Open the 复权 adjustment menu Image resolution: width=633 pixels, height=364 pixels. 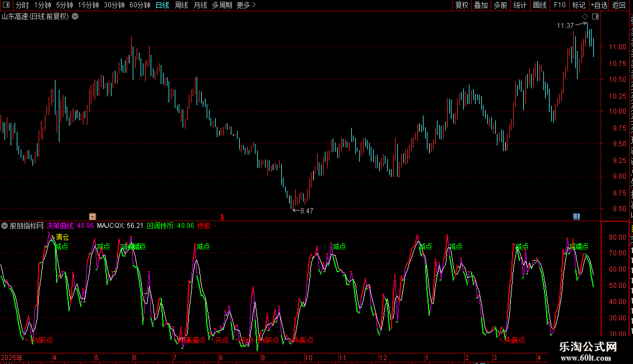tap(462, 5)
